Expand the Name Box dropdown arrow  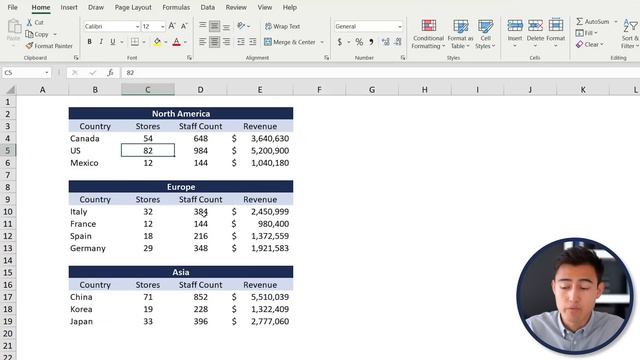coord(47,73)
